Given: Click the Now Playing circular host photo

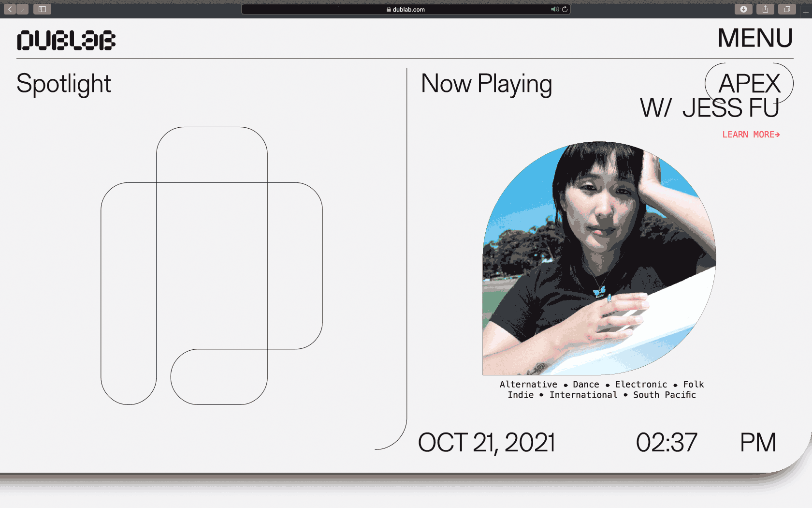Looking at the screenshot, I should tap(599, 258).
